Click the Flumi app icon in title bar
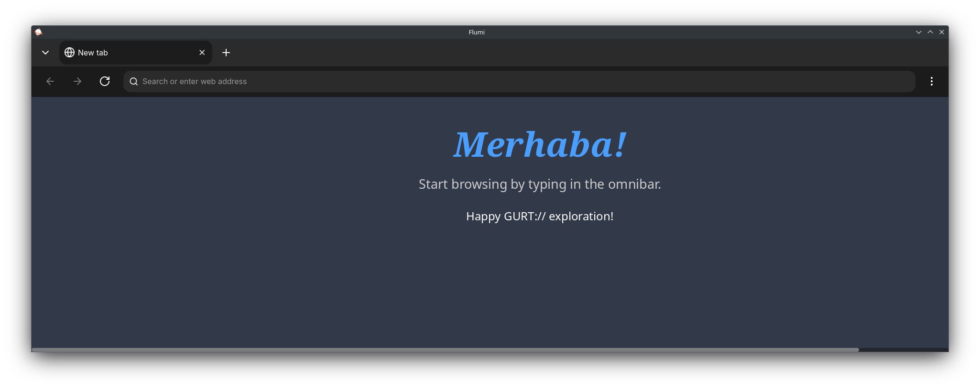 coord(38,32)
